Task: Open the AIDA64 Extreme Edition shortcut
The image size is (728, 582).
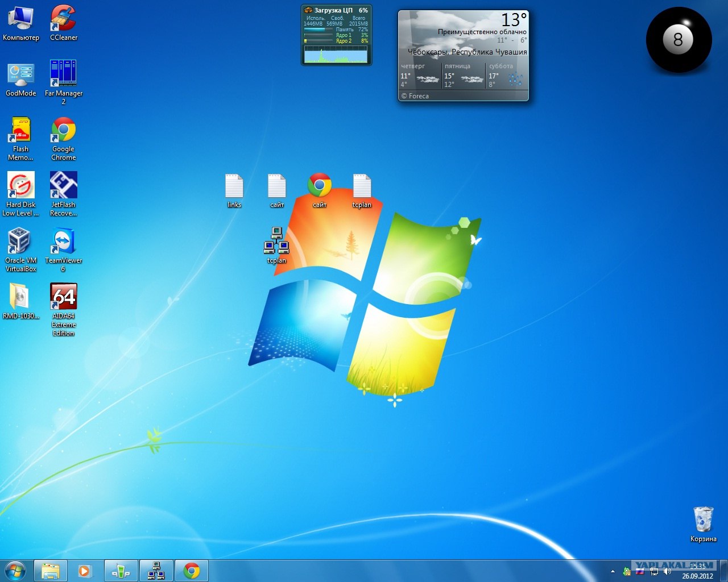Action: pos(63,310)
